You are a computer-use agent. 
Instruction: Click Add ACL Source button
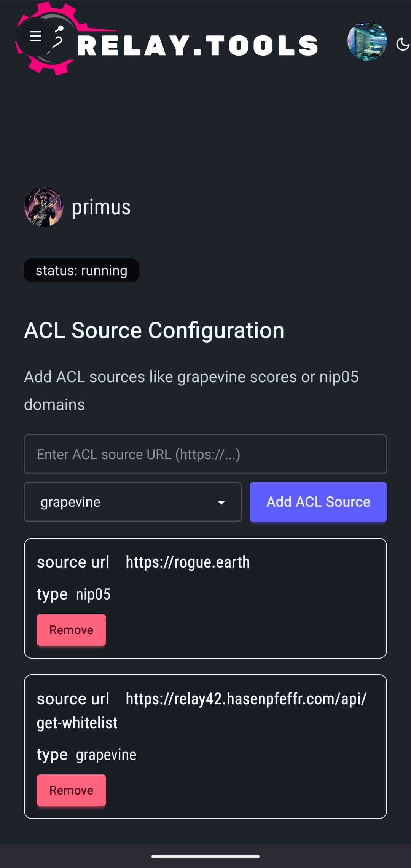tap(318, 502)
